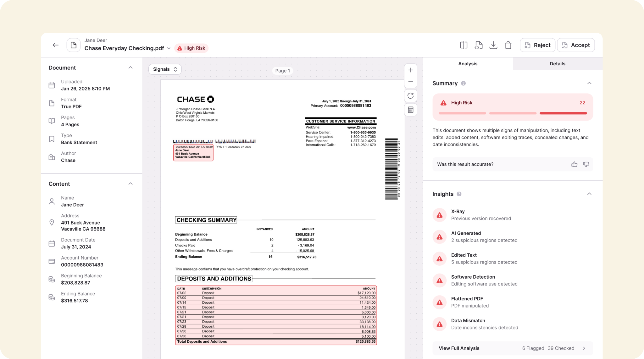This screenshot has height=359, width=644.
Task: Click the Author building icon
Action: pyautogui.click(x=52, y=157)
